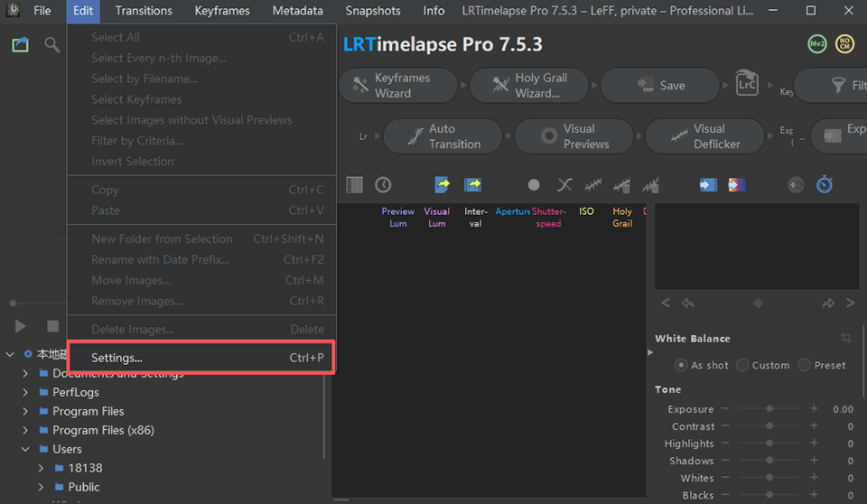Click the blue stopwatch timer icon
The height and width of the screenshot is (504, 867).
click(x=825, y=184)
